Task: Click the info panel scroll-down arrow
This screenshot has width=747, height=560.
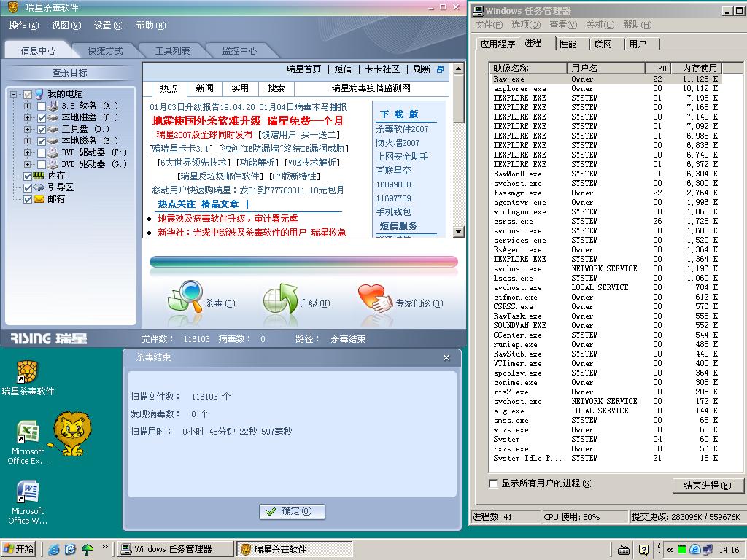Action: (x=458, y=232)
